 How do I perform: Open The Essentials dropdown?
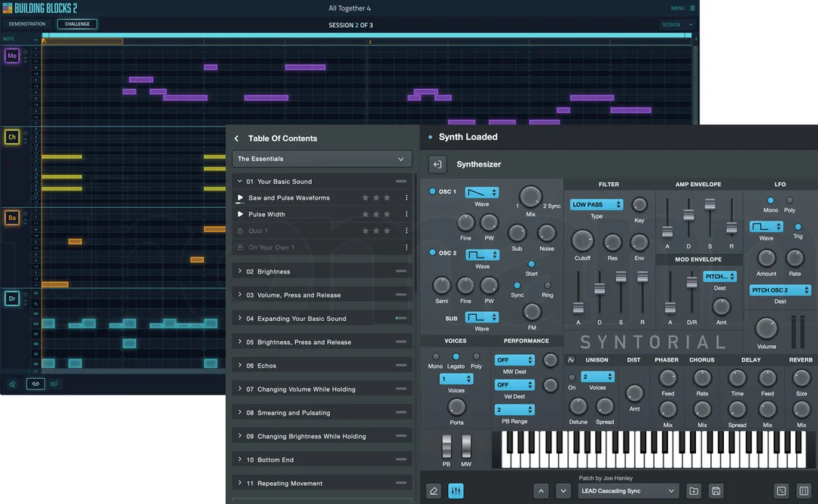(x=322, y=159)
